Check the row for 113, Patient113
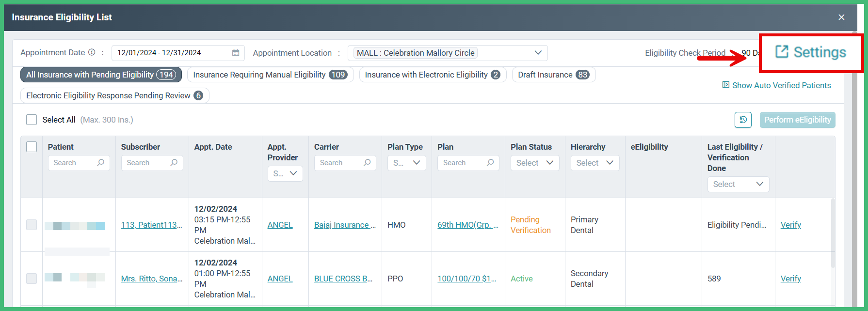 click(32, 225)
